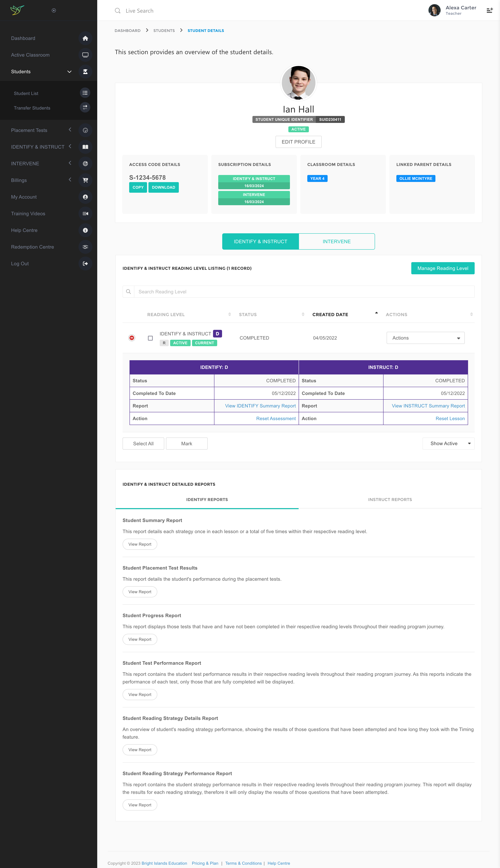500x868 pixels.
Task: Tick the IDENTIFY & INSTRUCT row checkbox
Action: tap(150, 338)
